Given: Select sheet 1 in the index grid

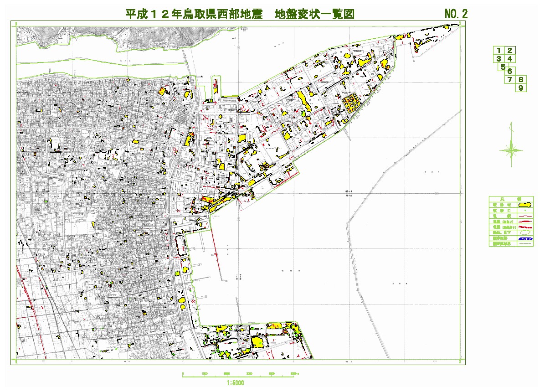Looking at the screenshot, I should [x=499, y=51].
